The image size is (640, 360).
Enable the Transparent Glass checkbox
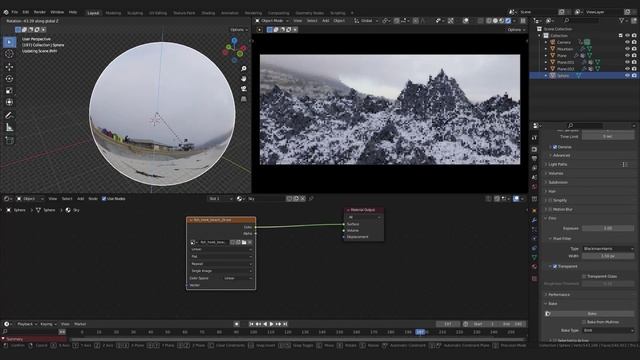coord(584,276)
